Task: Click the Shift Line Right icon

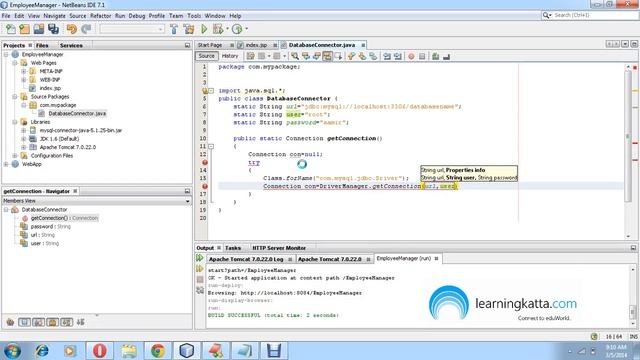Action: pyautogui.click(x=398, y=56)
